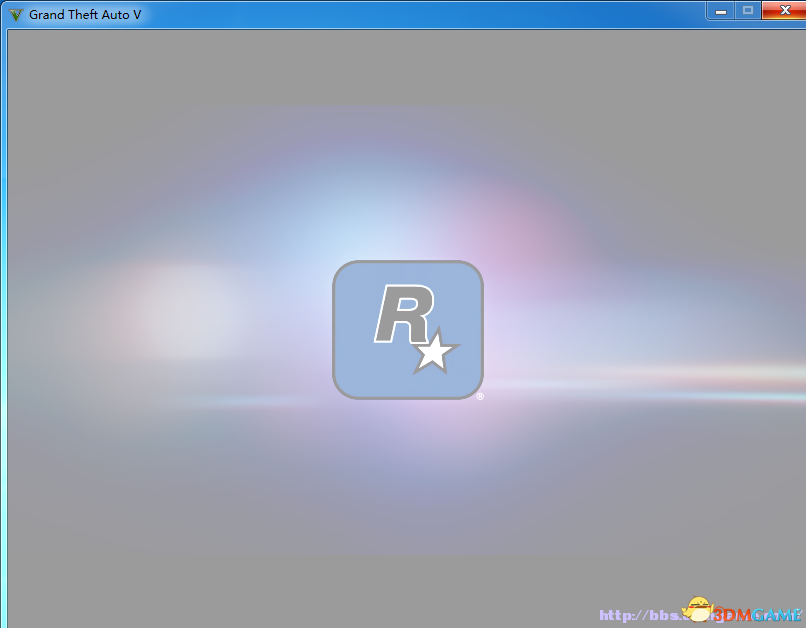This screenshot has height=628, width=806.
Task: Maximize the Grand Theft Auto V window
Action: click(x=748, y=11)
